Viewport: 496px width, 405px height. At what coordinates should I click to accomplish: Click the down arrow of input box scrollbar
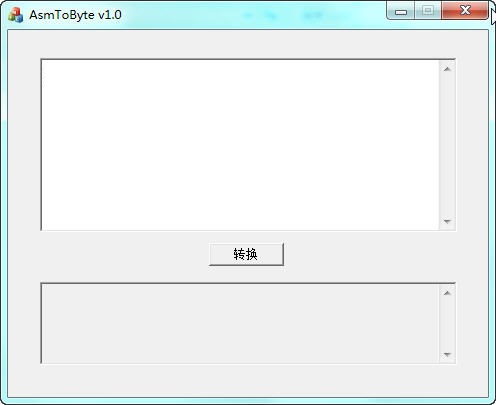pos(447,221)
